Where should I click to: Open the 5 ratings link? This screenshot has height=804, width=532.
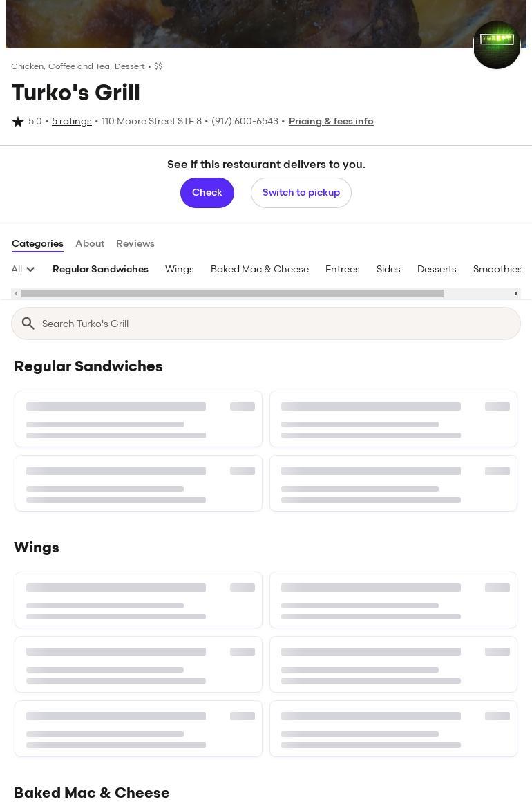72,122
